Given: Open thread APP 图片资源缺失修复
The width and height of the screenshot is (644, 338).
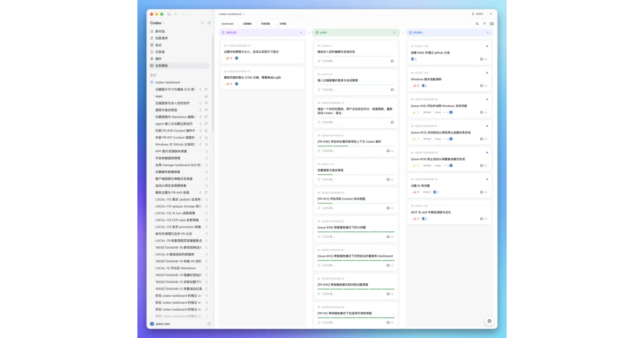Looking at the screenshot, I should tap(171, 151).
